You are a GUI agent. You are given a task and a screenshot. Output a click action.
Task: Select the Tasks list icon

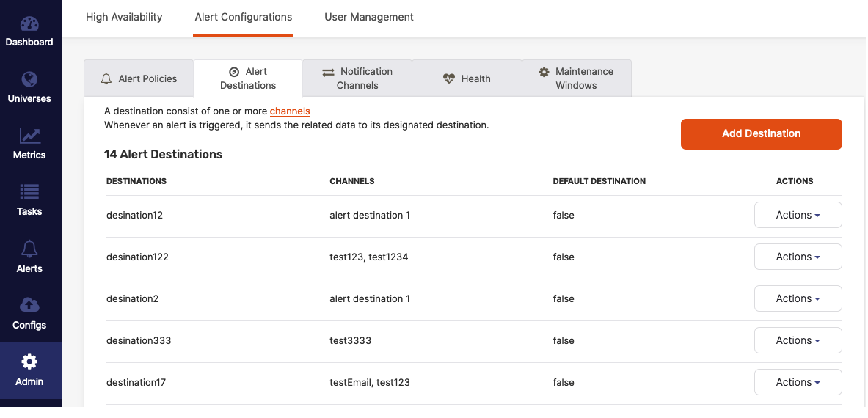pos(29,192)
